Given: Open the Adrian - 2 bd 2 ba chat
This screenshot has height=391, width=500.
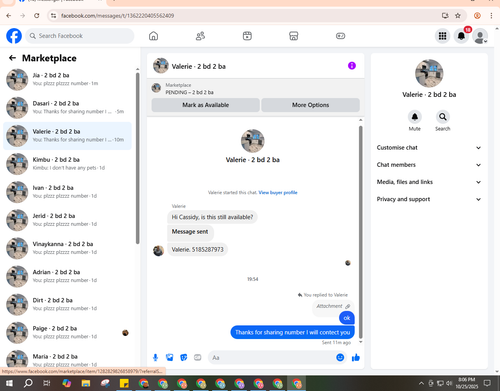Looking at the screenshot, I should (67, 276).
